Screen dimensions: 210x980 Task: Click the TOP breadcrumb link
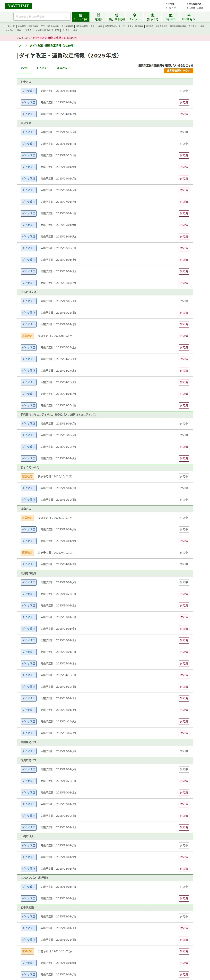click(19, 46)
